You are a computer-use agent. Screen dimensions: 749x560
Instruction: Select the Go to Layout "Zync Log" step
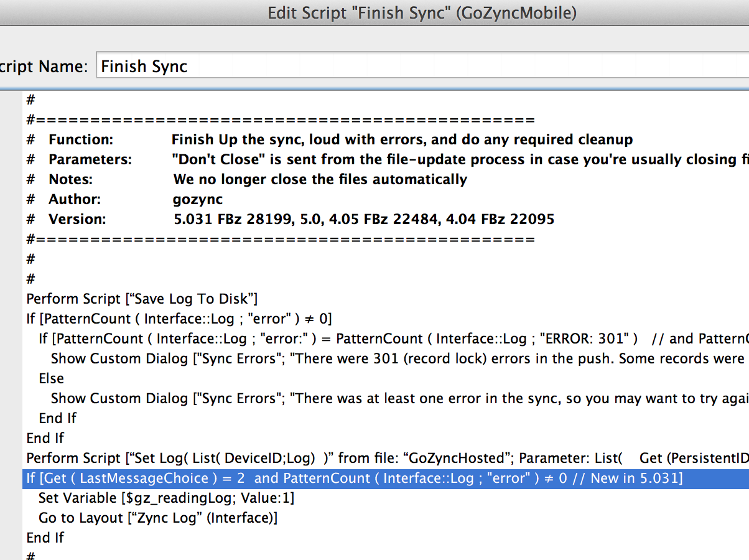point(158,518)
